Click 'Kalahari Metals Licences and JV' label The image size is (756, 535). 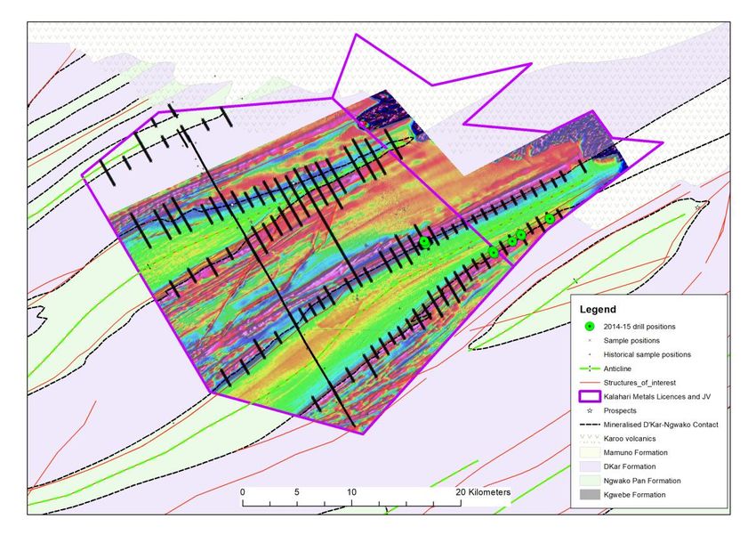[x=657, y=396]
